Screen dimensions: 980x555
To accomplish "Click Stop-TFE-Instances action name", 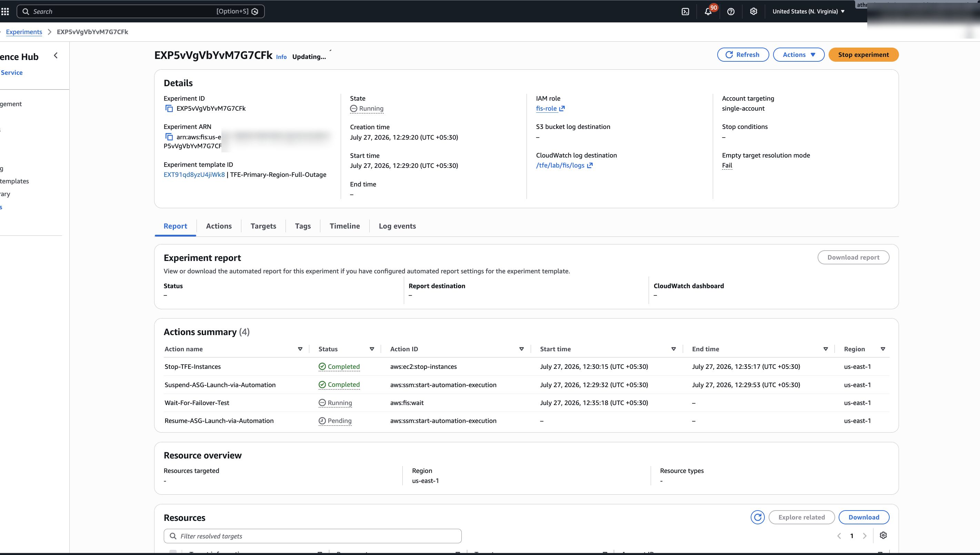I will click(x=192, y=367).
